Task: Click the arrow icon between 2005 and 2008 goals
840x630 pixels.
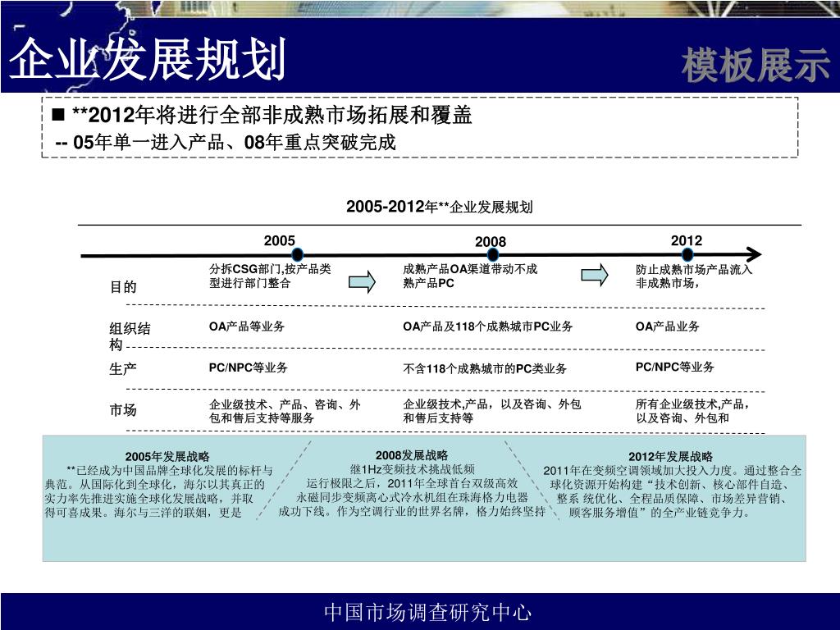Action: click(362, 282)
